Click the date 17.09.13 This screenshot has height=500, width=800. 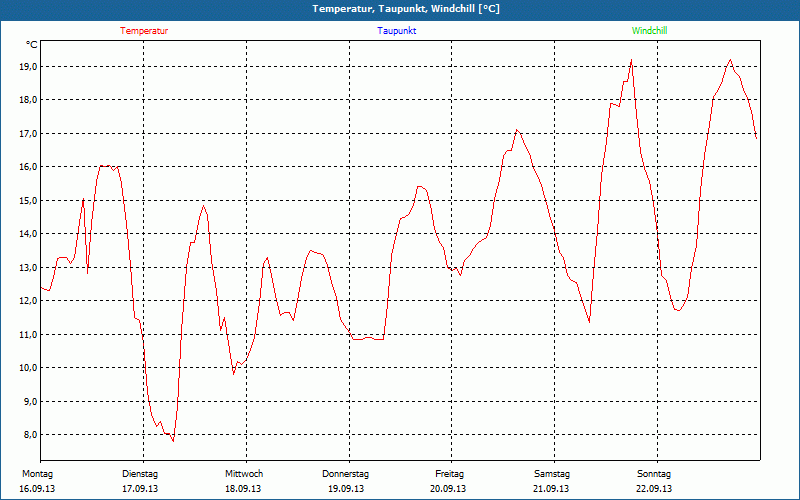pyautogui.click(x=140, y=489)
